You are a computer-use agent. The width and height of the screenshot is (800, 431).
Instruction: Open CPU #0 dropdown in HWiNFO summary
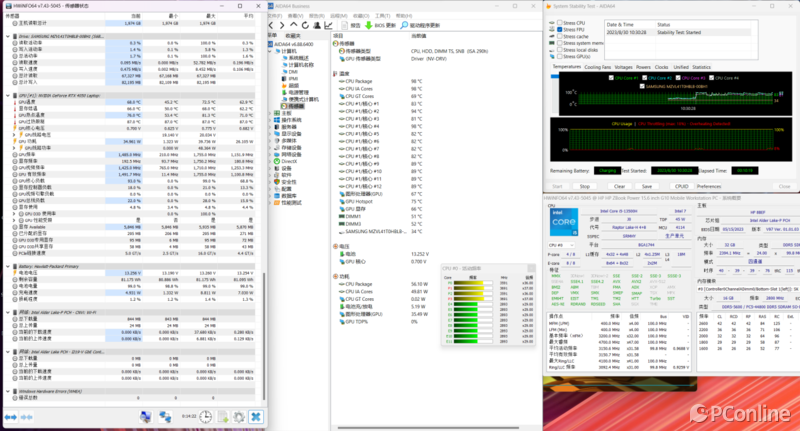(x=561, y=245)
